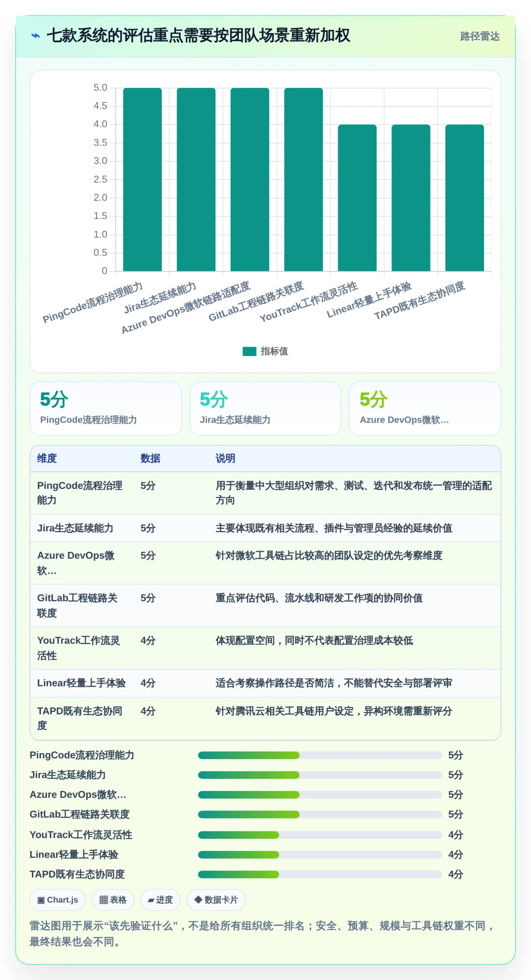
Task: Click the 4分 score beside YouTrack progress bar
Action: (x=456, y=835)
